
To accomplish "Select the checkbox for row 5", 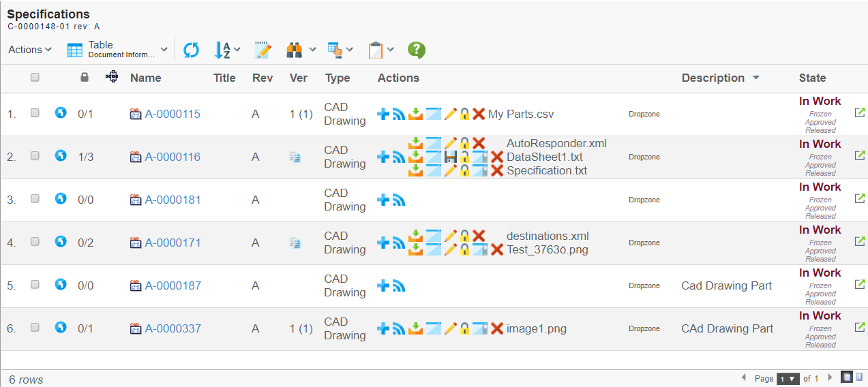I will [35, 284].
